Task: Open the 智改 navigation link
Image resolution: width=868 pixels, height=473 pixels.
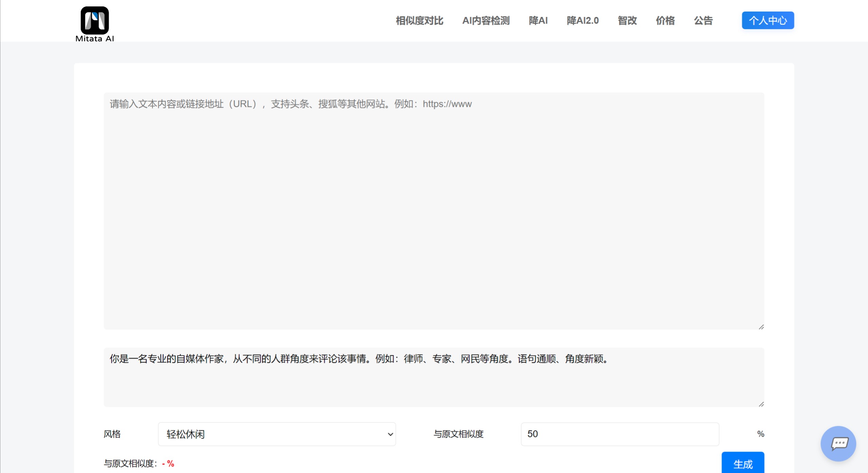Action: 627,21
